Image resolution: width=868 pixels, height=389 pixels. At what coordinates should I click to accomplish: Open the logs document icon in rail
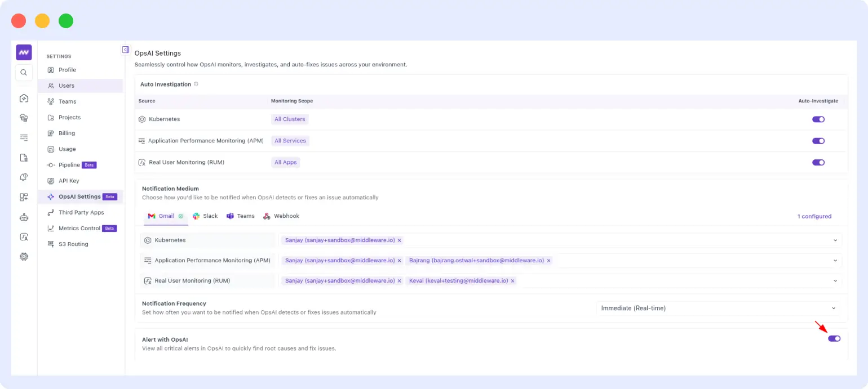pos(24,158)
